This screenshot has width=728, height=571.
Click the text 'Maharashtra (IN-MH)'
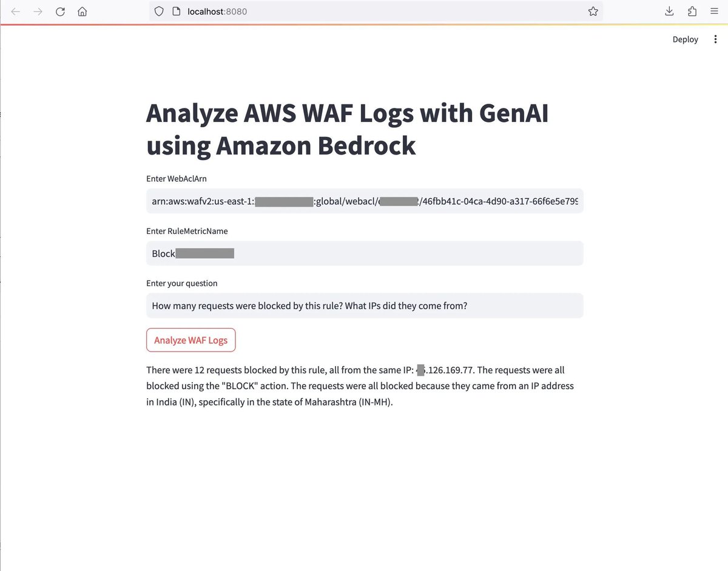click(348, 401)
